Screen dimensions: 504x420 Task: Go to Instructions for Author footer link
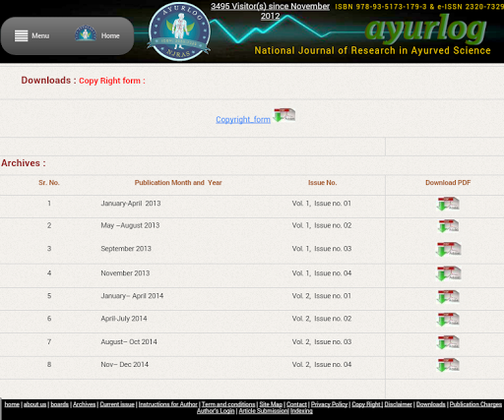(x=168, y=404)
